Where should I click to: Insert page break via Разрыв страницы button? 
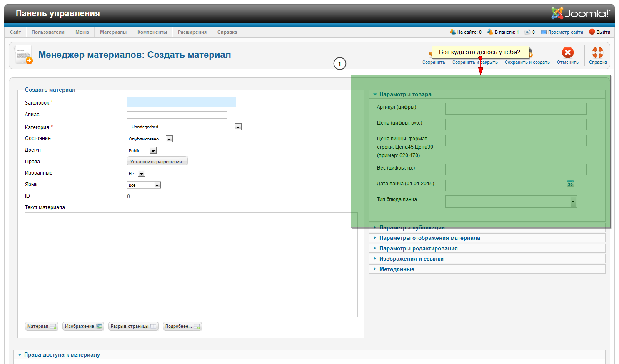click(133, 326)
